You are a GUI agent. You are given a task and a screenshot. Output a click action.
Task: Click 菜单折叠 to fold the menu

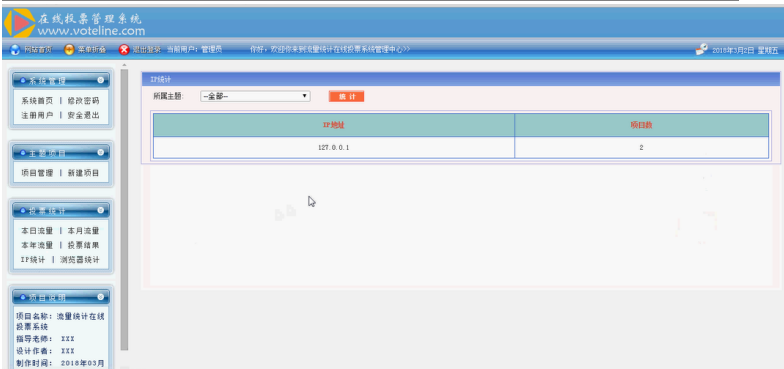(x=92, y=50)
